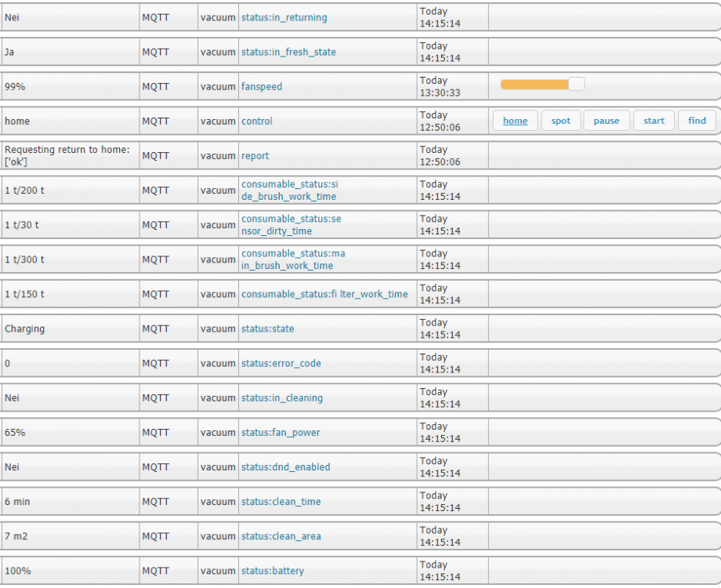The width and height of the screenshot is (721, 588).
Task: Open filter_work_time consumable link
Action: [x=324, y=294]
